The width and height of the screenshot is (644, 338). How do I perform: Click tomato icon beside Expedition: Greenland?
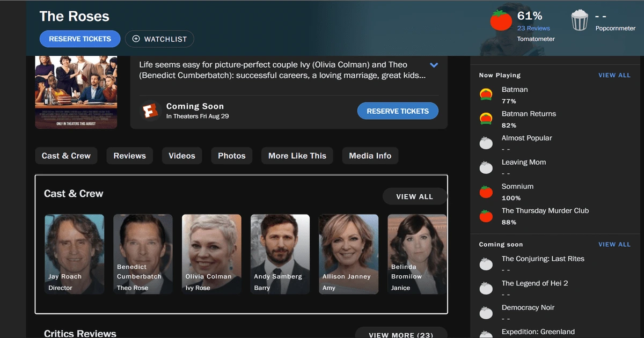tap(486, 334)
